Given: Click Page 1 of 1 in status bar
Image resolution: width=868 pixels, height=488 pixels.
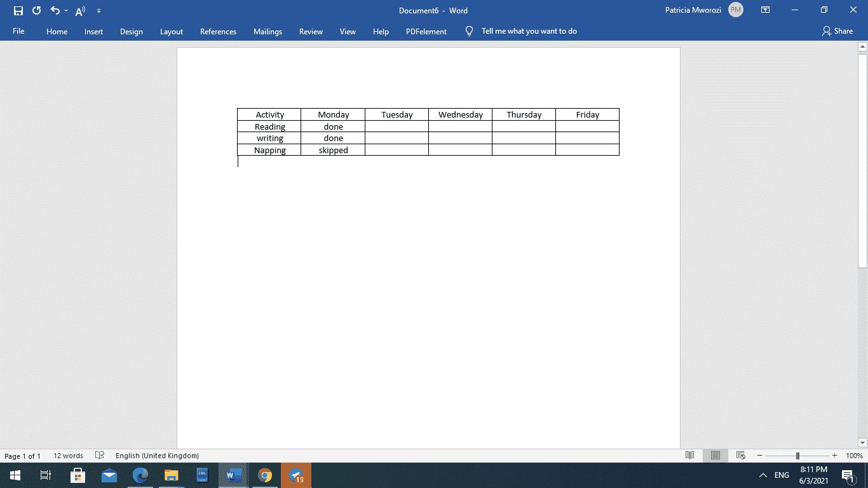Looking at the screenshot, I should point(22,456).
